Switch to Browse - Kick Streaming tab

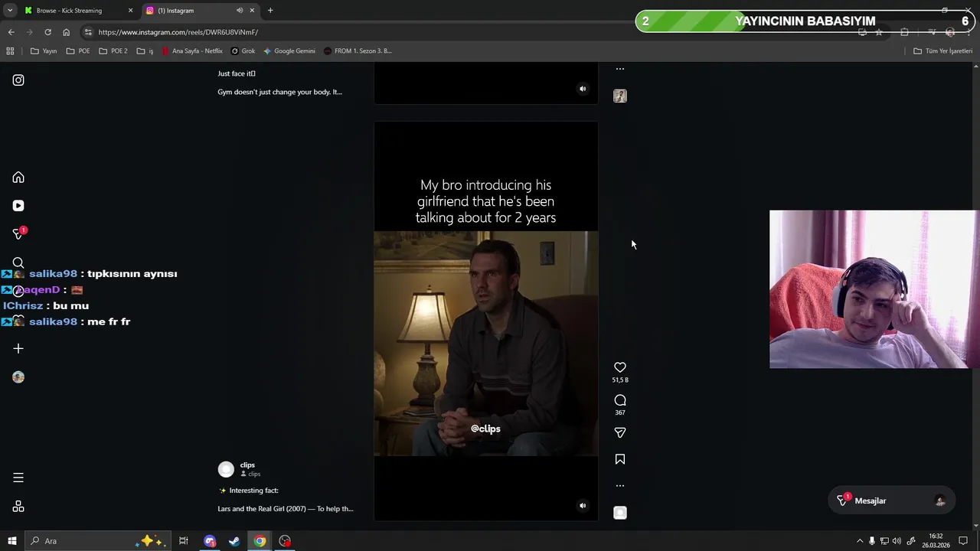(77, 11)
